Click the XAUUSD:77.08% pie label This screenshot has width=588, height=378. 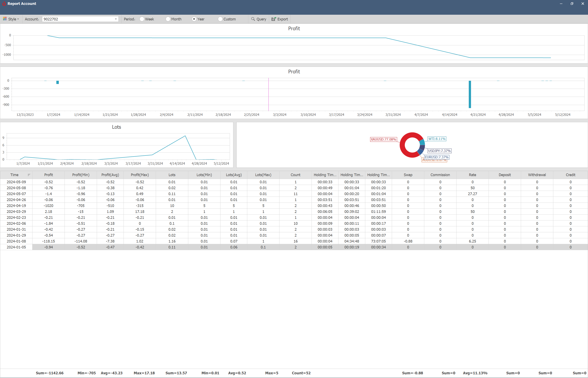(383, 139)
